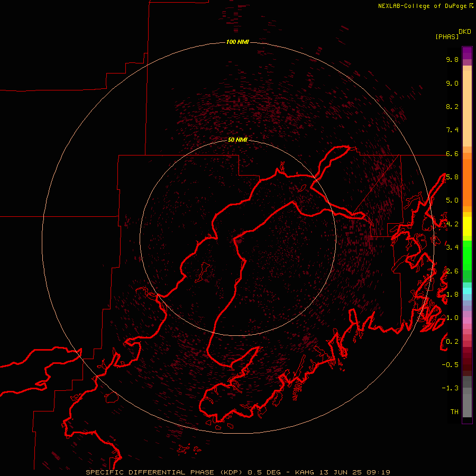Click the [PHAS] unit label
The width and height of the screenshot is (476, 476).
447,36
